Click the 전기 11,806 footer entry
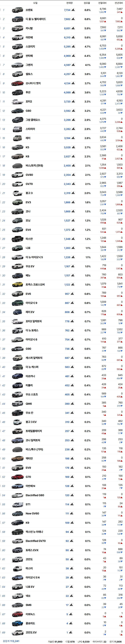This screenshot has height=644, width=125. coord(116,642)
